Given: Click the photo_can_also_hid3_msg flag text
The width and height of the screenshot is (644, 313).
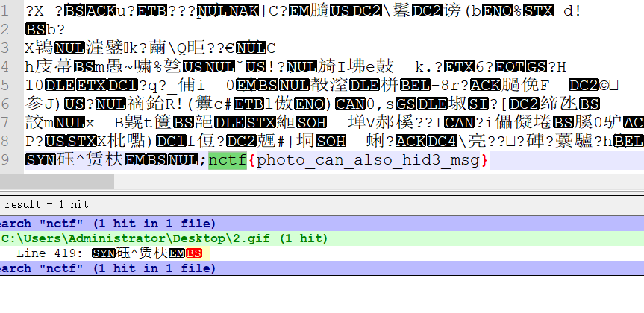Looking at the screenshot, I should [368, 160].
